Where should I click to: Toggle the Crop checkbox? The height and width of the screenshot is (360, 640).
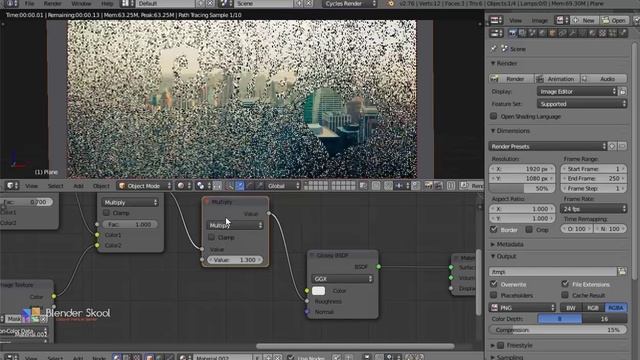[529, 229]
